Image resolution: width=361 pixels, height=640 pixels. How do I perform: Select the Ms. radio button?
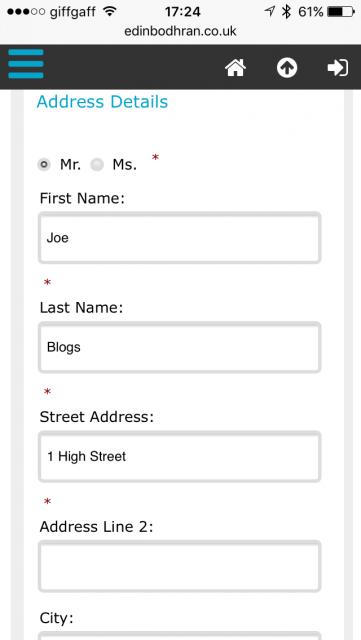tap(97, 164)
